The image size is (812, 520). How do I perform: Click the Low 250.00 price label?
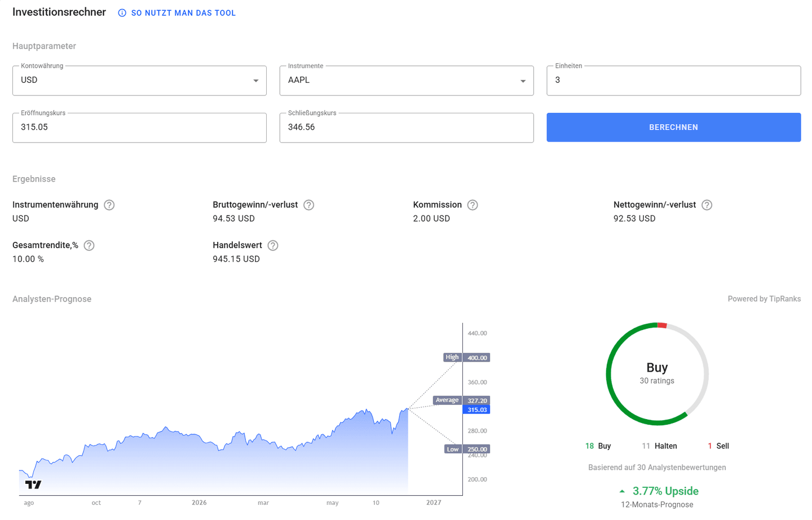coord(467,450)
